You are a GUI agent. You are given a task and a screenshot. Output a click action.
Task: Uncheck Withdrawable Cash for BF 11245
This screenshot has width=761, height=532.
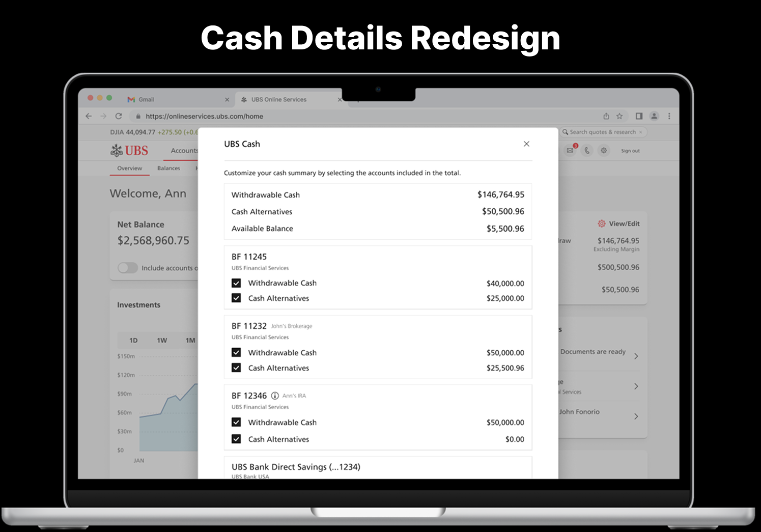[x=236, y=283]
